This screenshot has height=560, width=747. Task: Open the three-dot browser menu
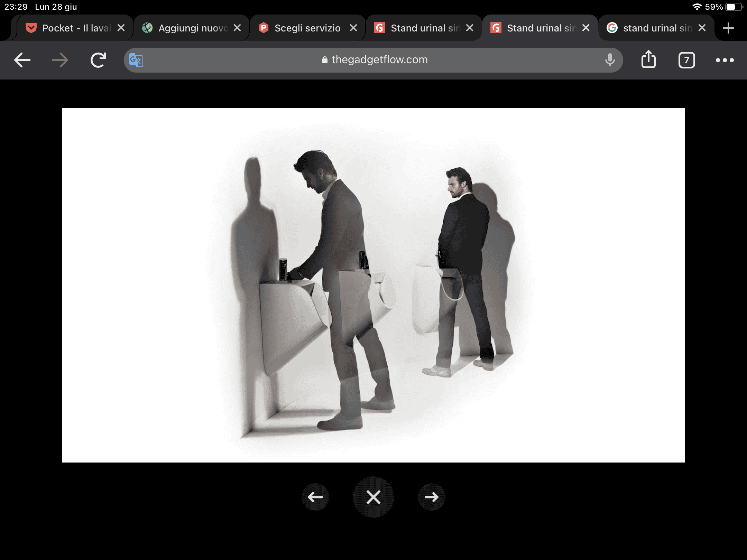725,60
